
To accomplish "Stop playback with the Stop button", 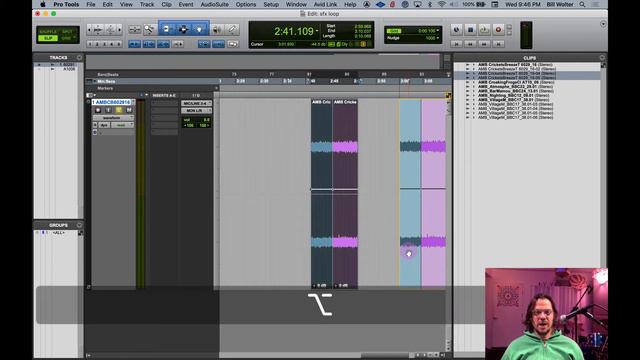I will (x=470, y=29).
